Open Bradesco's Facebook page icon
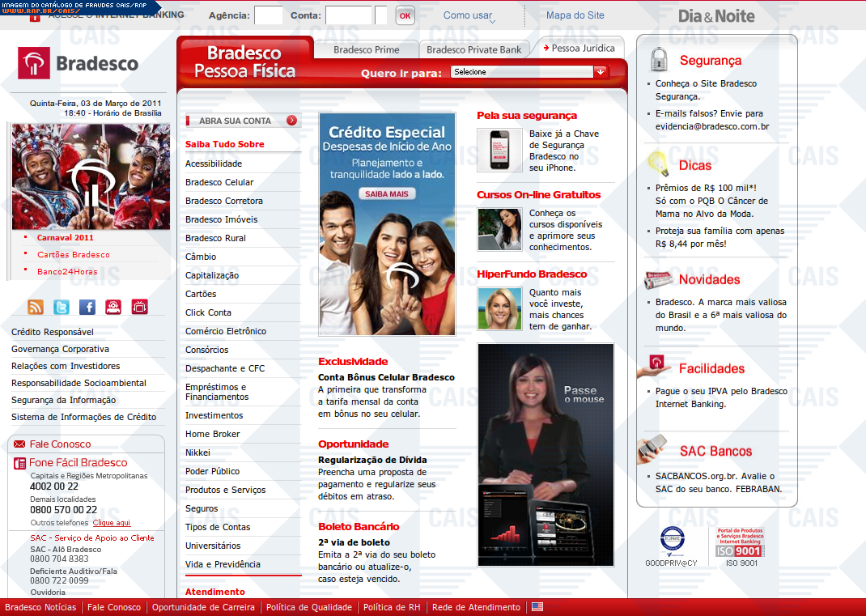This screenshot has height=616, width=866. click(87, 307)
